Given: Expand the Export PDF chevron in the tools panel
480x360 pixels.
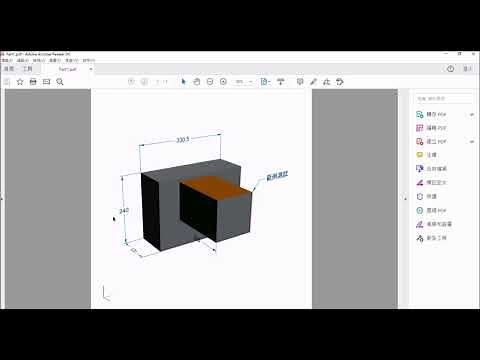Looking at the screenshot, I should tap(472, 114).
